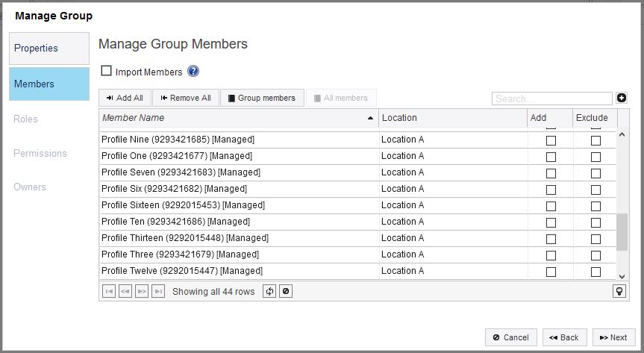Check Exclude for Profile Sixteen
Screen dimensions: 644x353
(x=595, y=206)
